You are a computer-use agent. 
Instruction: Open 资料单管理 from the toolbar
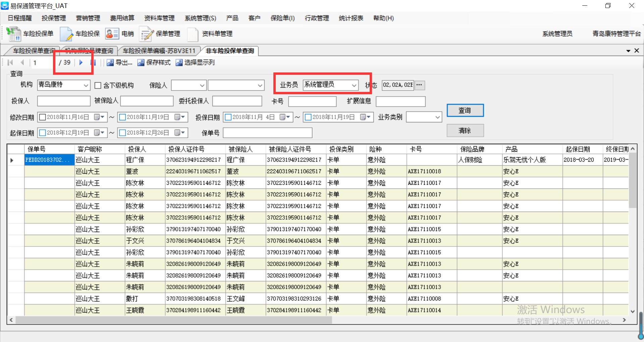193,34
